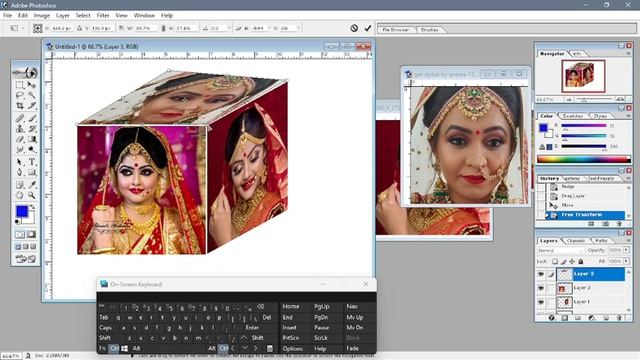This screenshot has height=360, width=640.
Task: Open the Image menu
Action: tap(42, 16)
